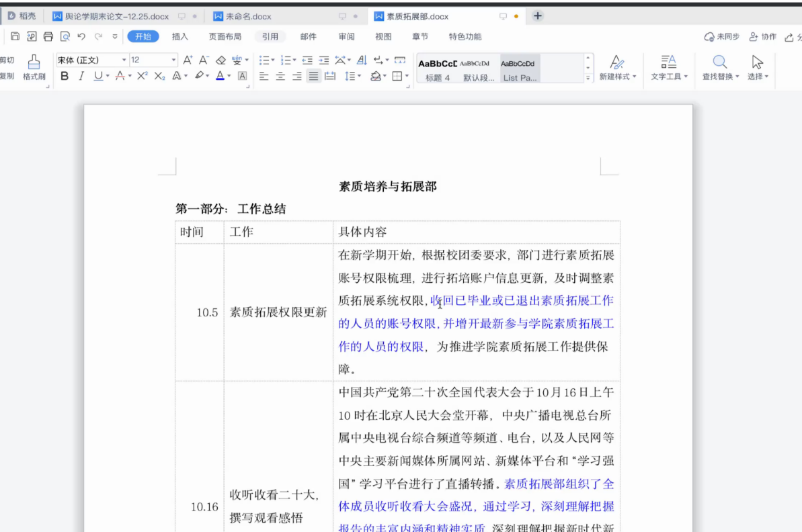Apply superscript formatting

[142, 77]
